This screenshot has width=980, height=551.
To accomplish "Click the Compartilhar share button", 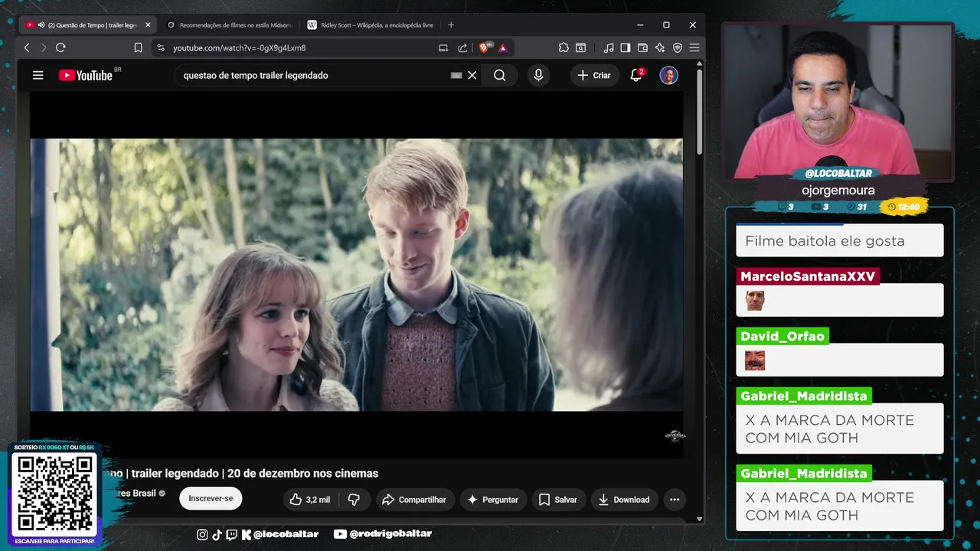I will tap(413, 500).
